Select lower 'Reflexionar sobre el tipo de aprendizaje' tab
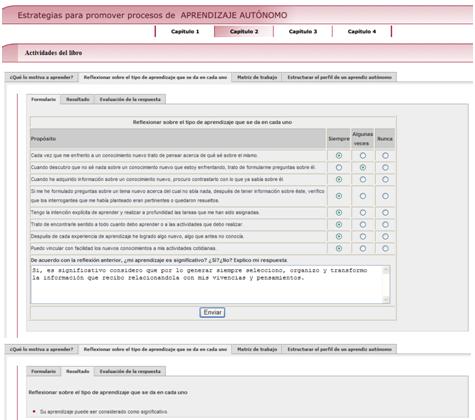 click(155, 349)
